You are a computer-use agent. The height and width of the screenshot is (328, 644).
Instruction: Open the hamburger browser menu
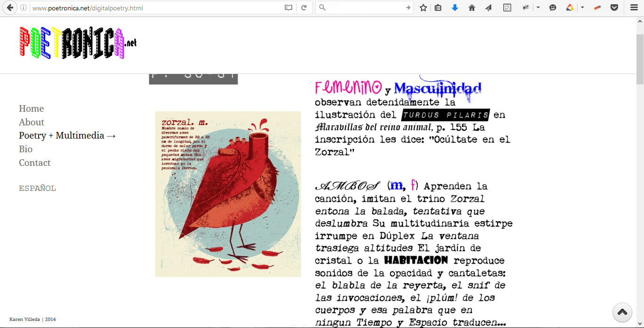pyautogui.click(x=634, y=8)
